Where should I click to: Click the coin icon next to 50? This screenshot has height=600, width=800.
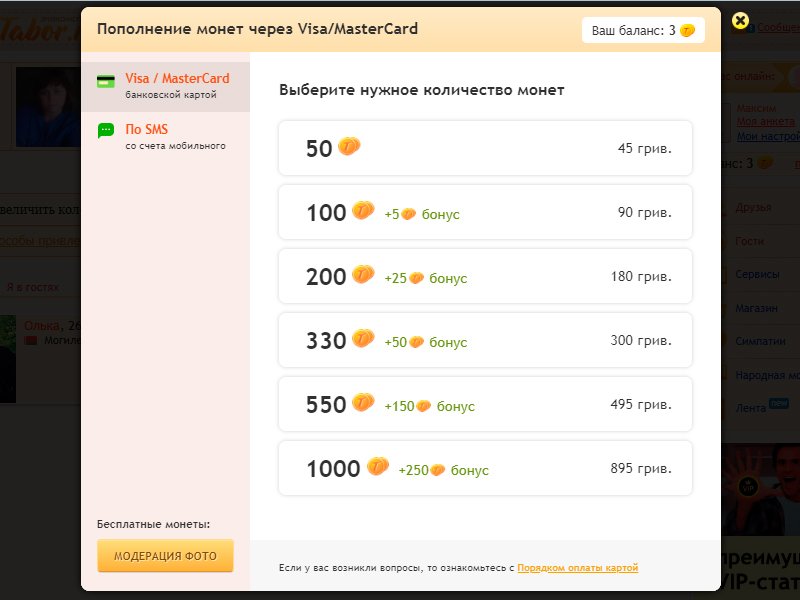point(349,146)
